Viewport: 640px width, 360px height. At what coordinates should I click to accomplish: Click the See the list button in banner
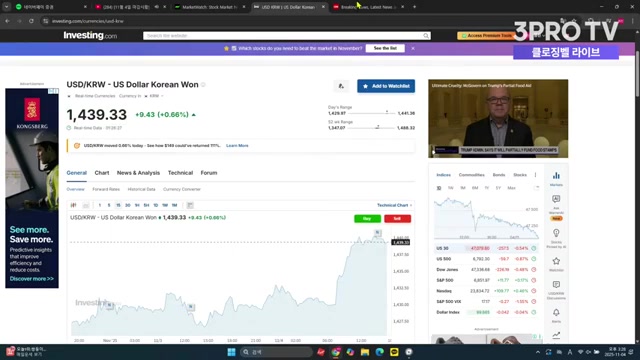385,48
